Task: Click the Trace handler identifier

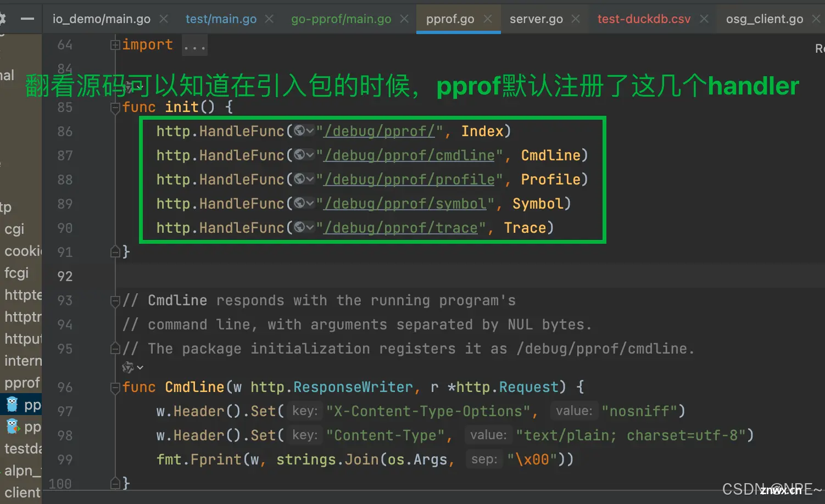Action: (525, 228)
